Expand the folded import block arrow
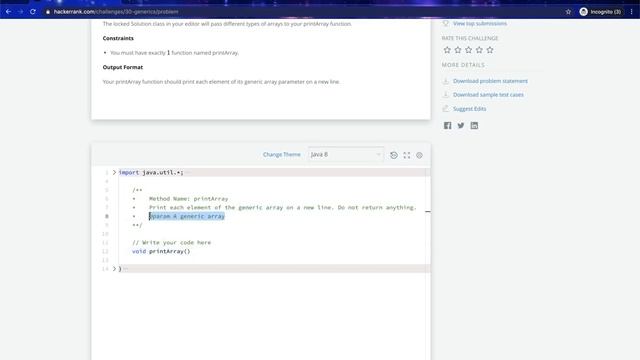The height and width of the screenshot is (360, 640). 114,172
